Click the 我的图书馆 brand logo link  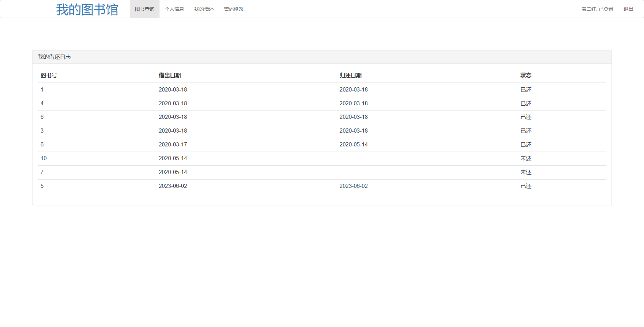(x=87, y=9)
